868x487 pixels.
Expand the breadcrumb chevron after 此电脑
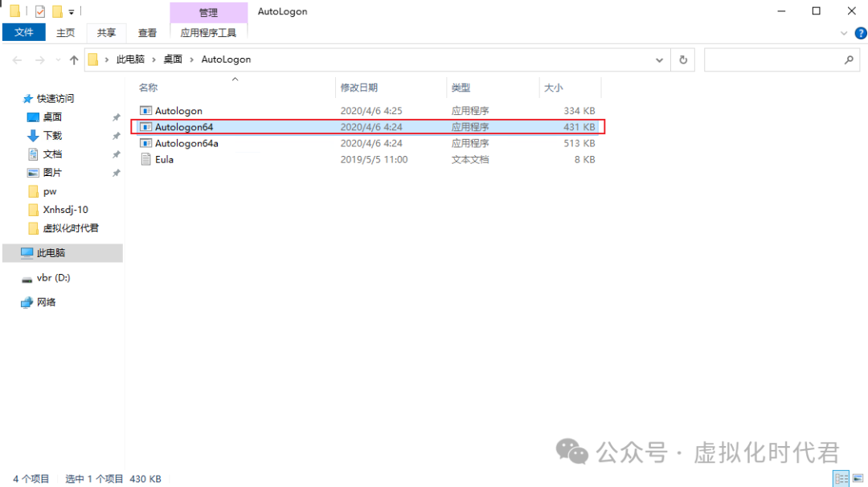[154, 59]
